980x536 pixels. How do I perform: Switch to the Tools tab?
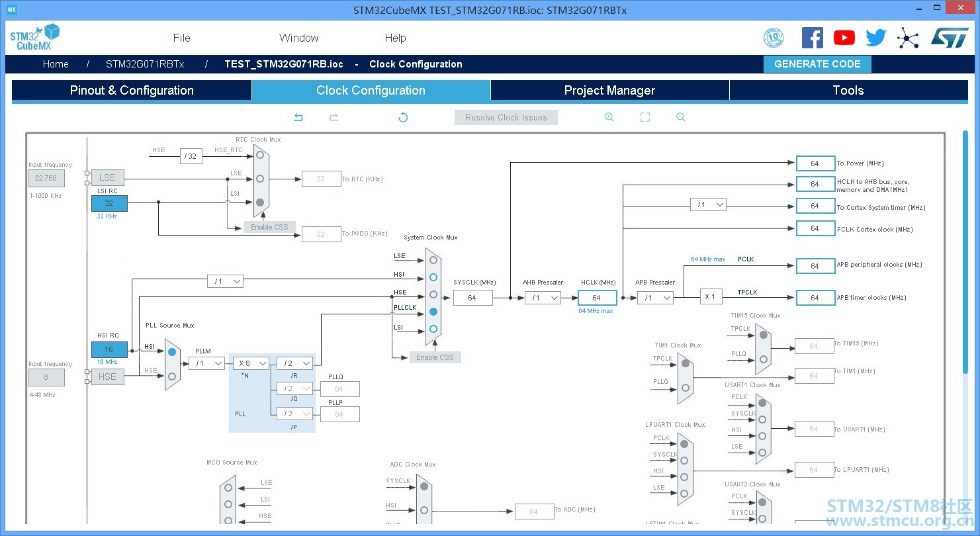(848, 91)
